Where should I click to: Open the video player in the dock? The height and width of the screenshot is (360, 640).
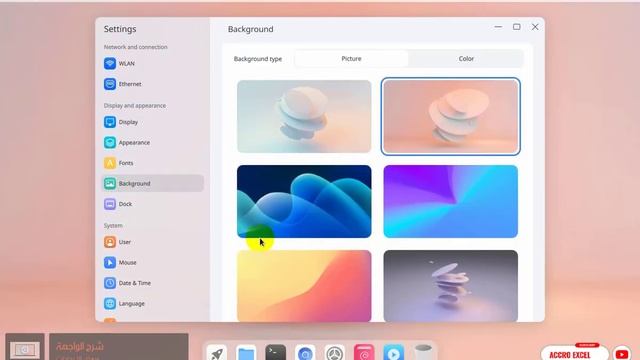pos(393,353)
